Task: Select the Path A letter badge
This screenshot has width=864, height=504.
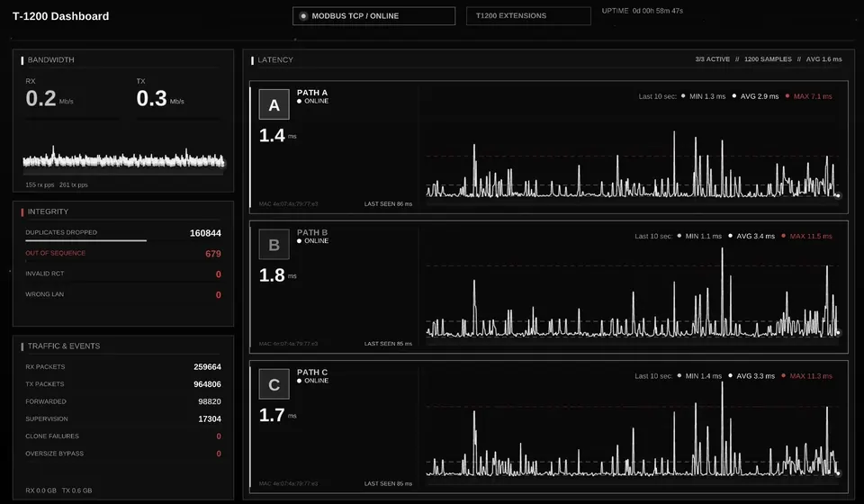Action: point(274,104)
